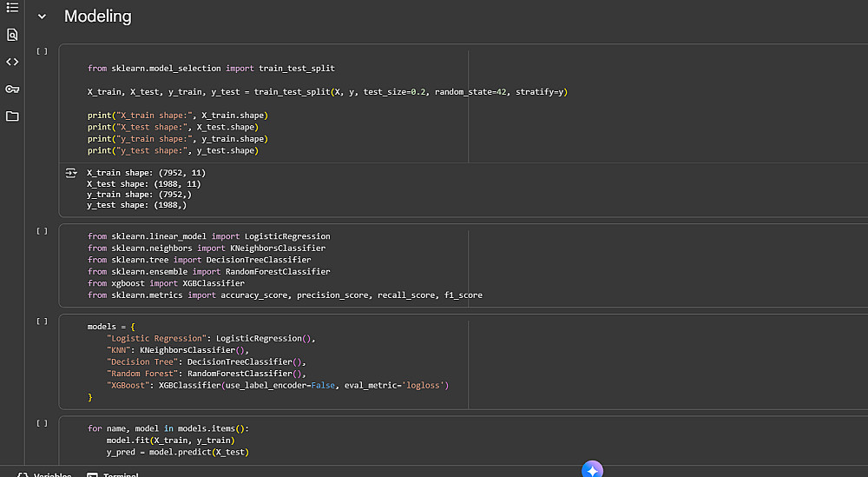The image size is (868, 477).
Task: Click the "XGBoost" XGBClassifier entry line
Action: 278,386
